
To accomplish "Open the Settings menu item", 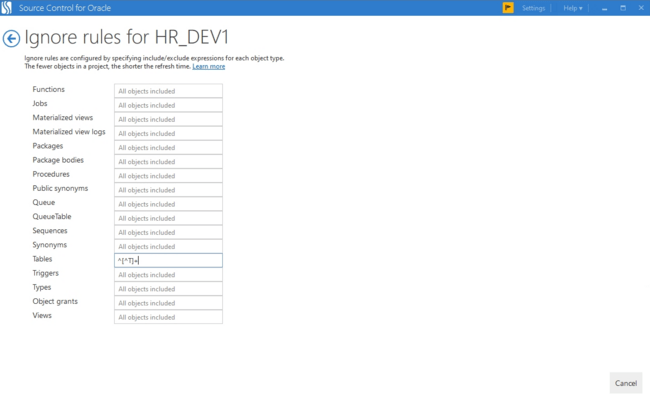I will pos(533,8).
